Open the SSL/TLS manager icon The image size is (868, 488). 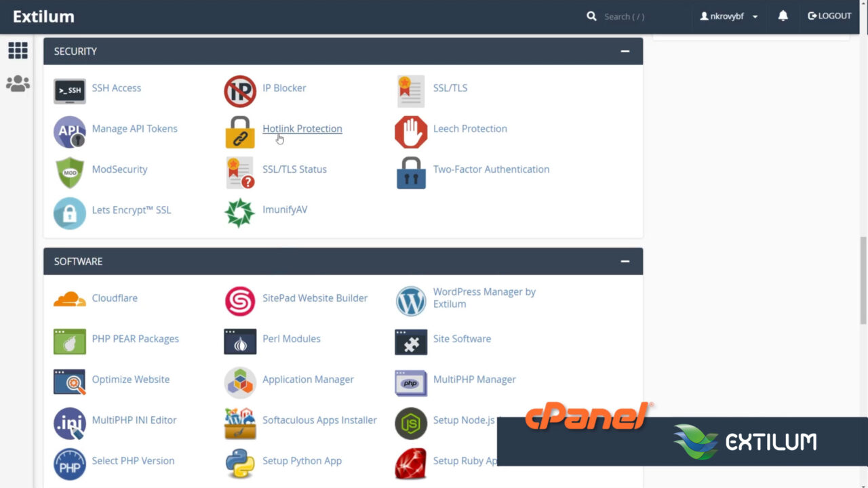pos(411,91)
